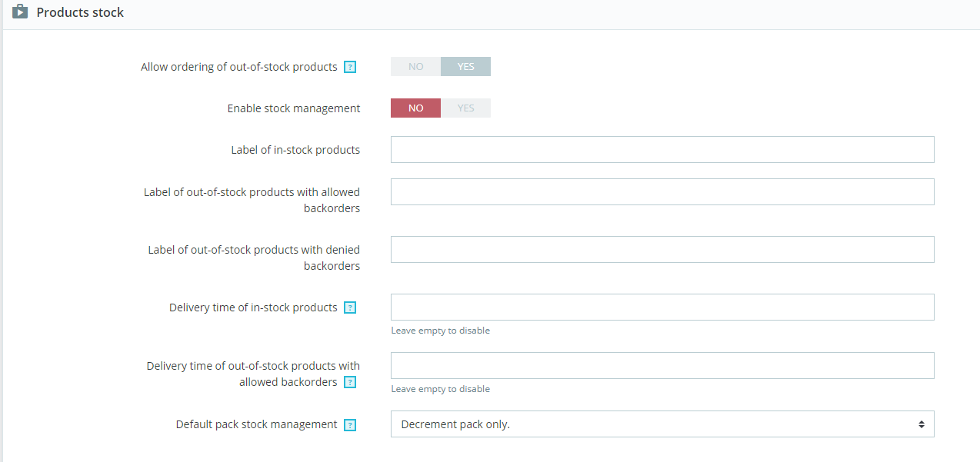Set Enable stock management to NO

415,108
